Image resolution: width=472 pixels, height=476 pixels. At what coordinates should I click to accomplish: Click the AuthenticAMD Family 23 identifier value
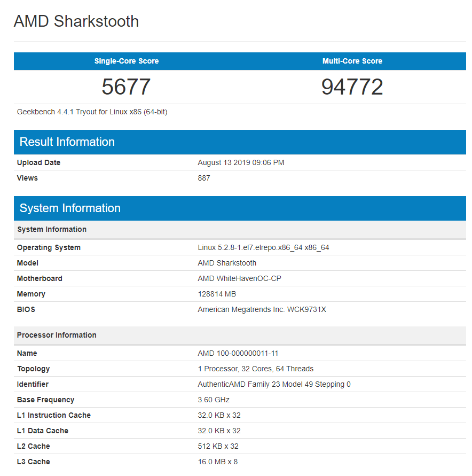click(274, 385)
